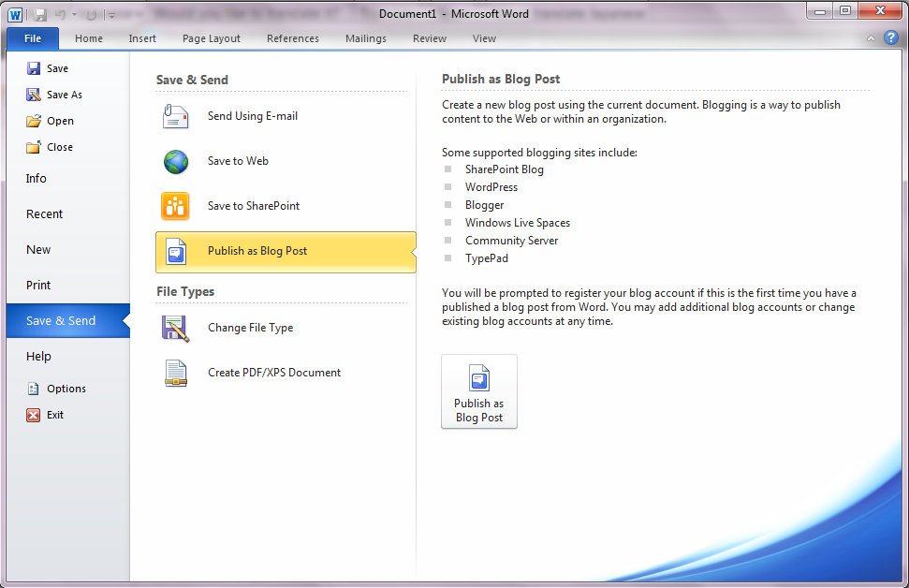The image size is (909, 588).
Task: Open the Recent documents section
Action: click(44, 214)
